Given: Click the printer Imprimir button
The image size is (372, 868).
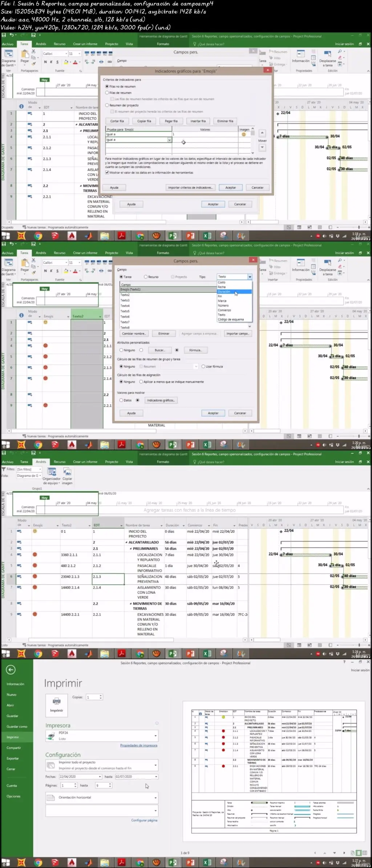Looking at the screenshot, I should coord(56,705).
